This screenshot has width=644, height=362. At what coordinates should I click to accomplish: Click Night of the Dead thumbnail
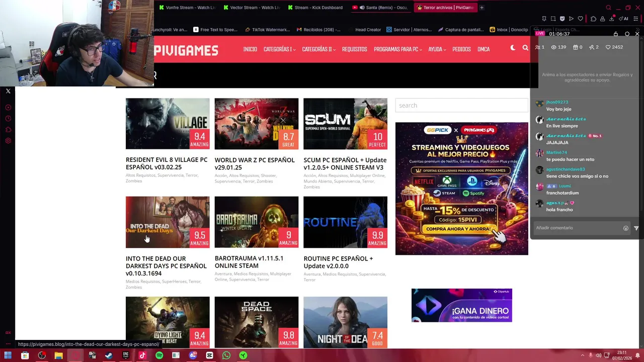[x=345, y=322]
